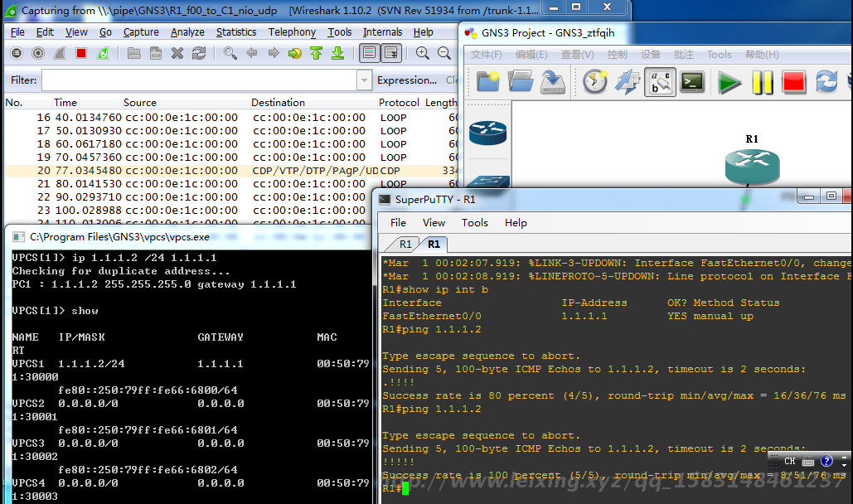Image resolution: width=853 pixels, height=504 pixels.
Task: Click GNS3 import/export configs icon
Action: coord(628,82)
